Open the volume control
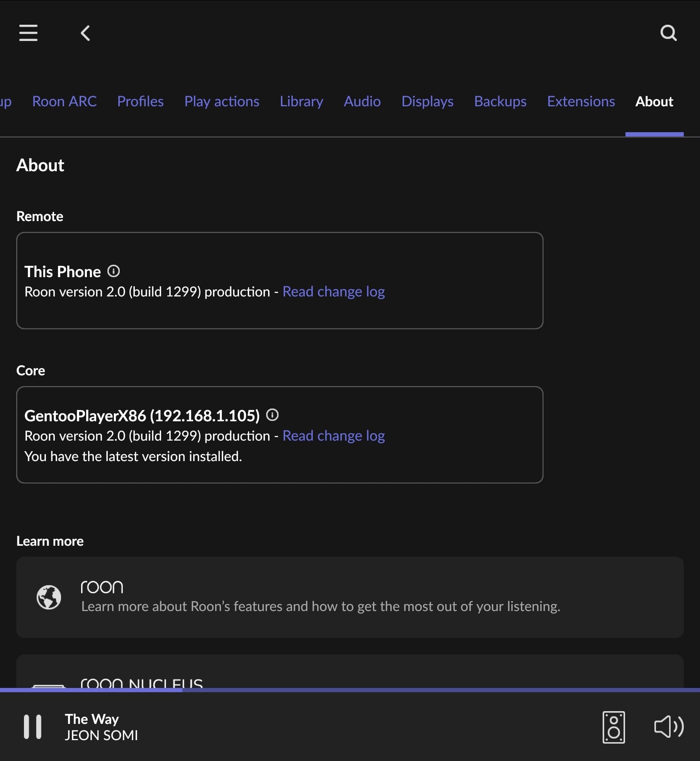 (669, 727)
